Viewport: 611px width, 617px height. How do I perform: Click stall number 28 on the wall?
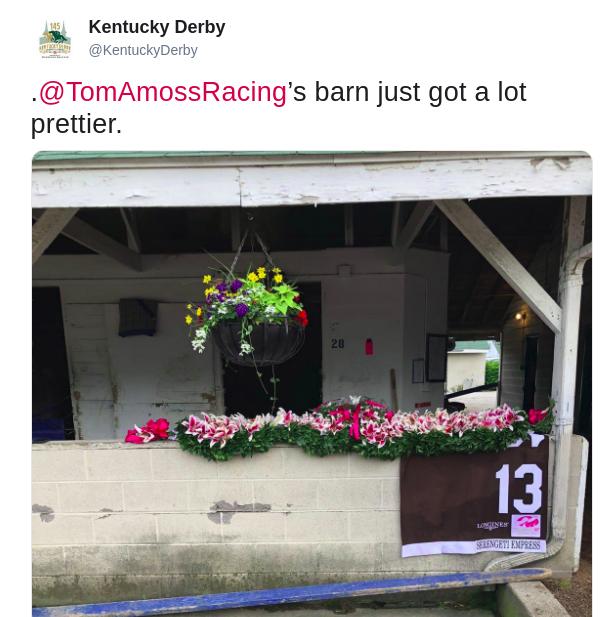[x=338, y=344]
